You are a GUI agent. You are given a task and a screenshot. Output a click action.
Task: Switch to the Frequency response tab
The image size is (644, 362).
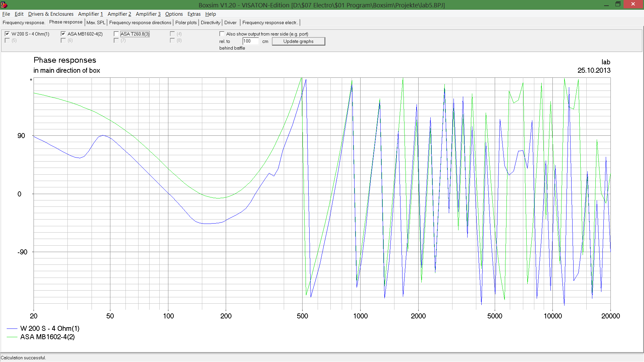(x=23, y=22)
